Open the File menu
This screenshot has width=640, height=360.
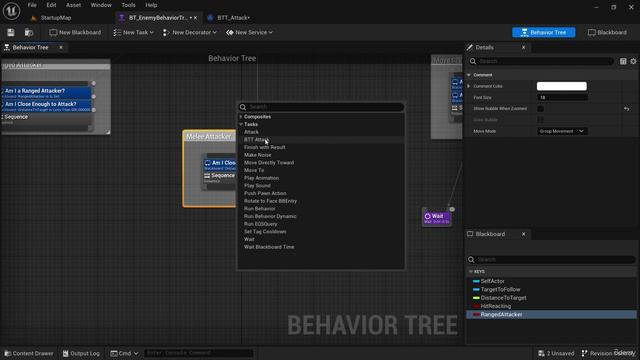pos(32,5)
